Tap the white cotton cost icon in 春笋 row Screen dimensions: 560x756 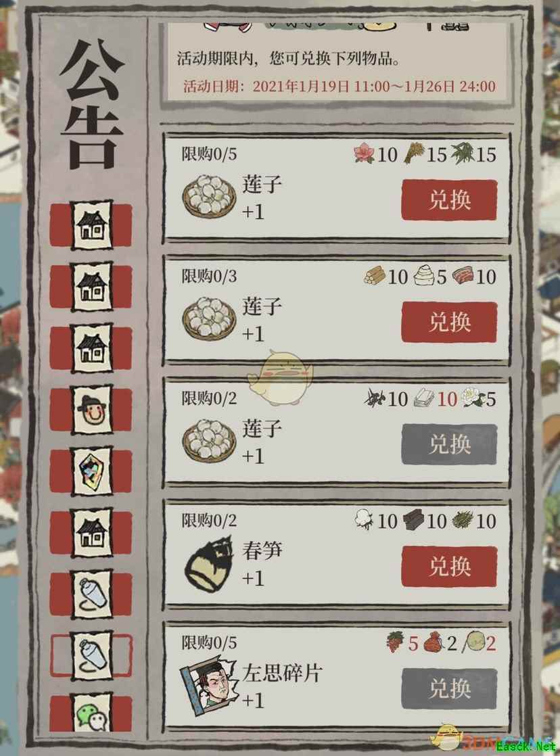364,520
